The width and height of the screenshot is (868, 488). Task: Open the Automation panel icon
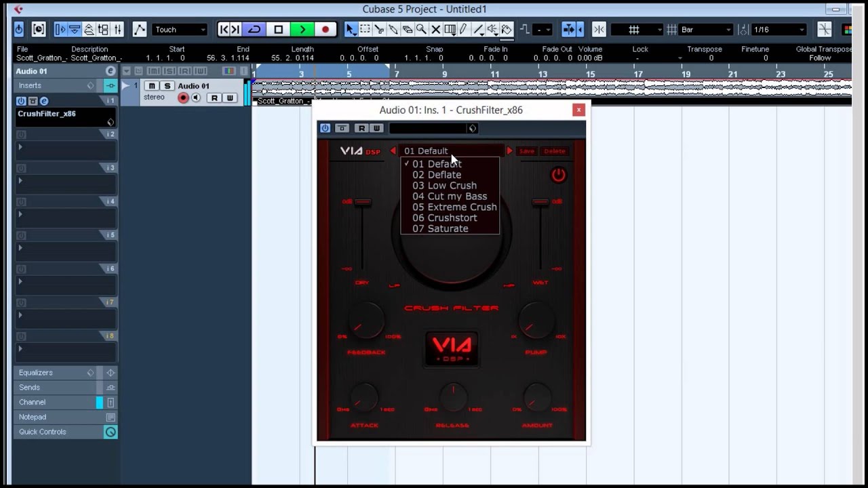point(139,30)
